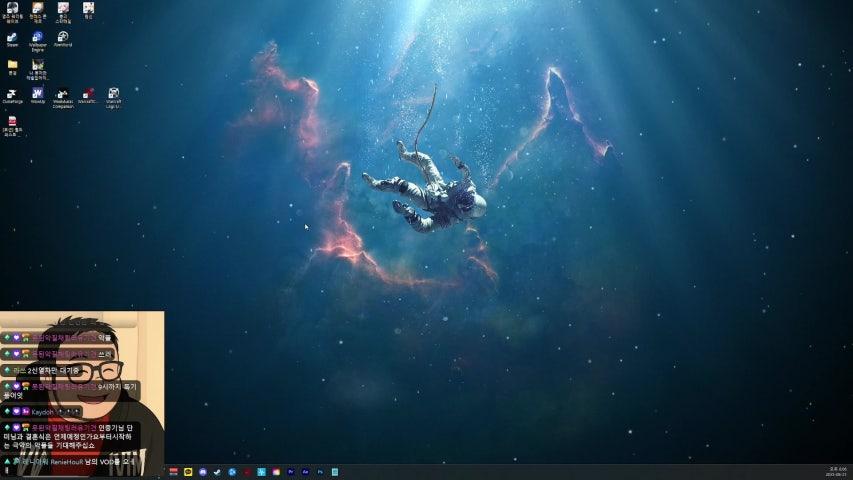The width and height of the screenshot is (853, 480).
Task: Launch the Wallpaper Engine desktop shortcut
Action: tap(38, 41)
